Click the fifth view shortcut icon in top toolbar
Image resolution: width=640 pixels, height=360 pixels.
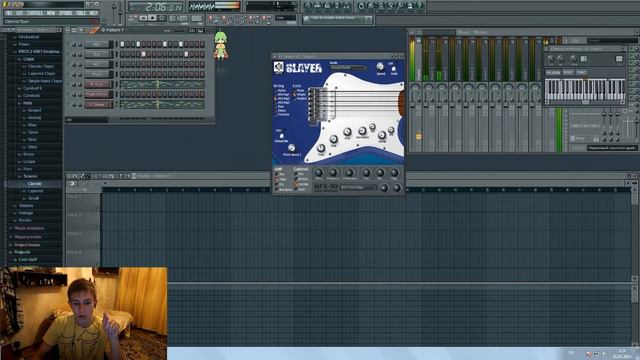tap(347, 6)
